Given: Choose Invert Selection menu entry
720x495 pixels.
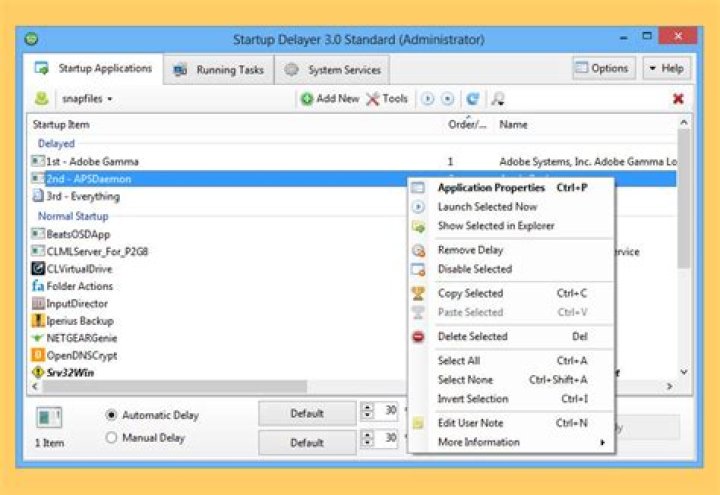Looking at the screenshot, I should click(512, 399).
